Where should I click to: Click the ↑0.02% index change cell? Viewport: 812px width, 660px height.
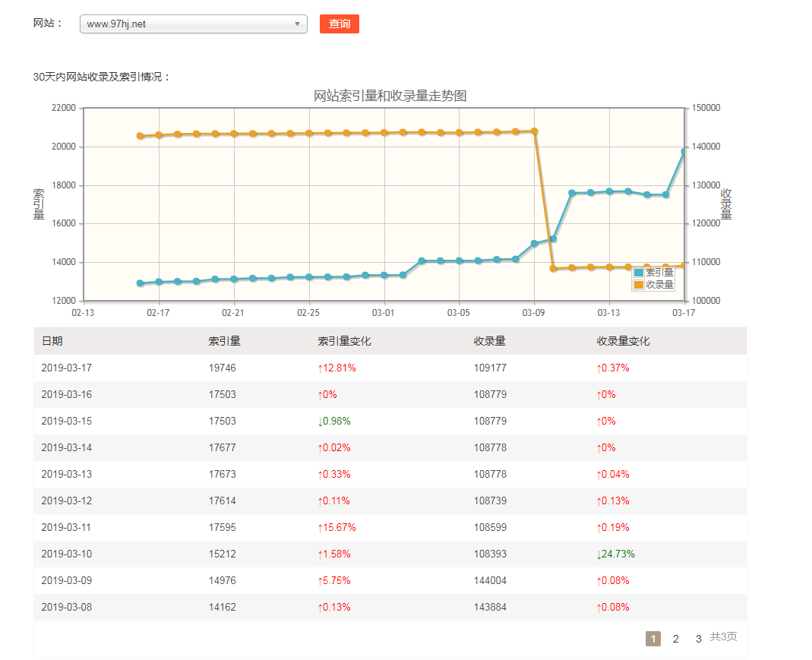click(334, 448)
